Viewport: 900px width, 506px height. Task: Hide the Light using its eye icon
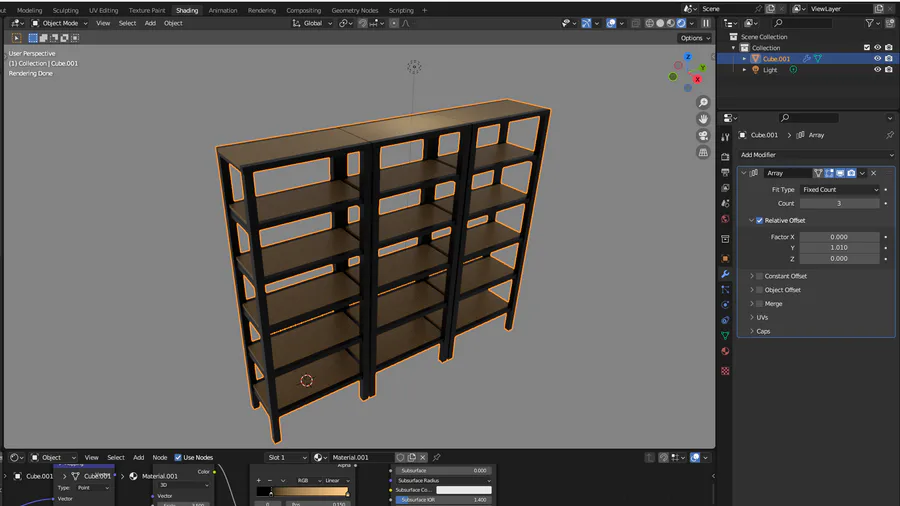tap(877, 69)
